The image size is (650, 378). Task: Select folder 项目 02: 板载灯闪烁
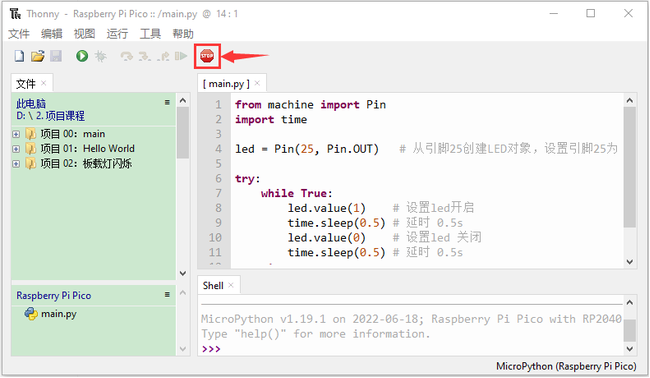coord(86,163)
